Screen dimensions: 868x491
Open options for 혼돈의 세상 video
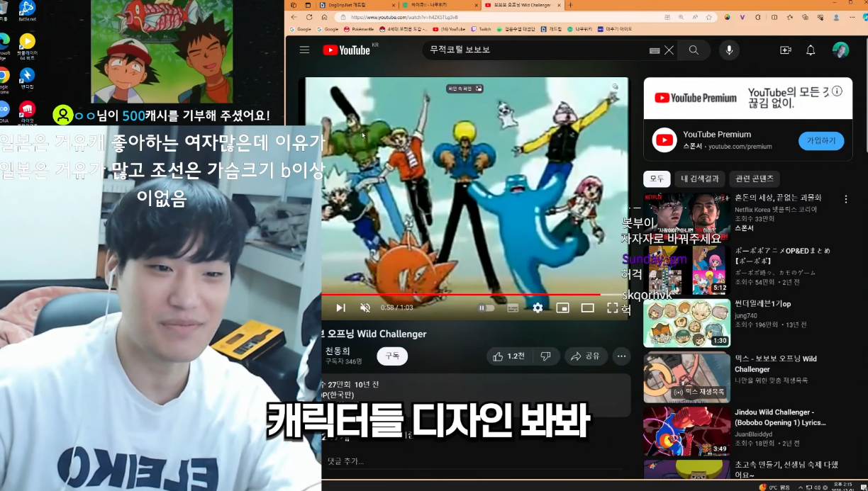tap(845, 199)
